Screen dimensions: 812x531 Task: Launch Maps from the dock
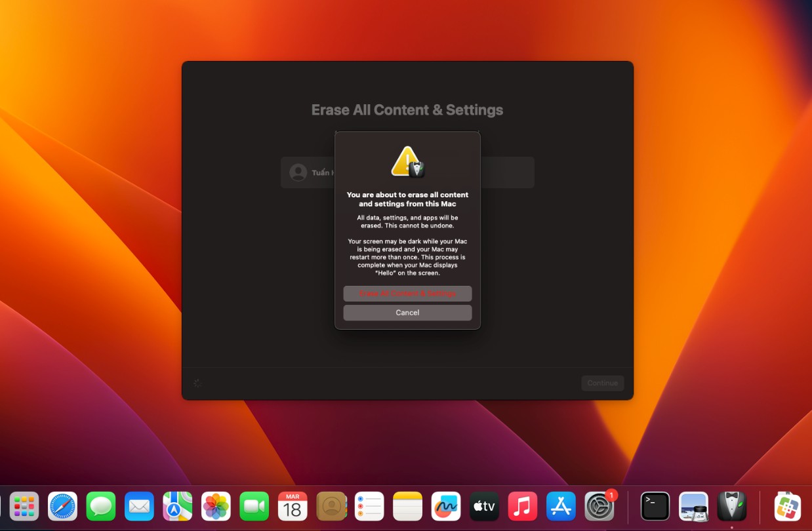coord(178,506)
